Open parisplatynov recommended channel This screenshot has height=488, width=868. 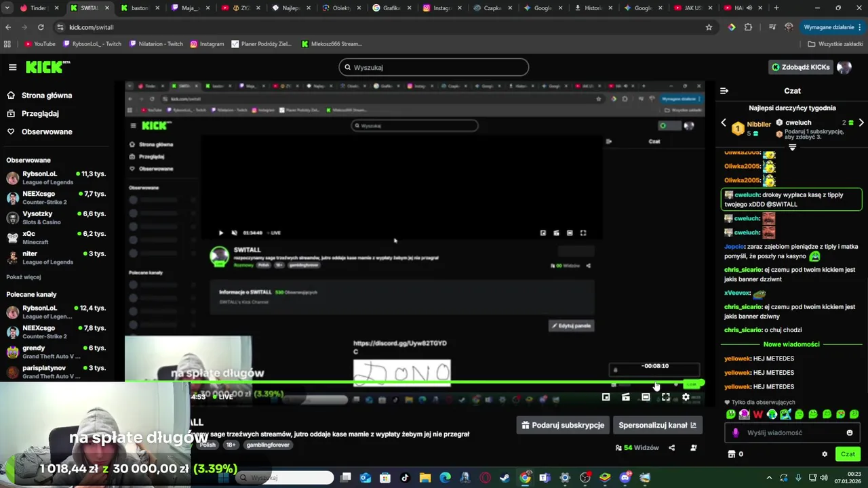pyautogui.click(x=57, y=372)
